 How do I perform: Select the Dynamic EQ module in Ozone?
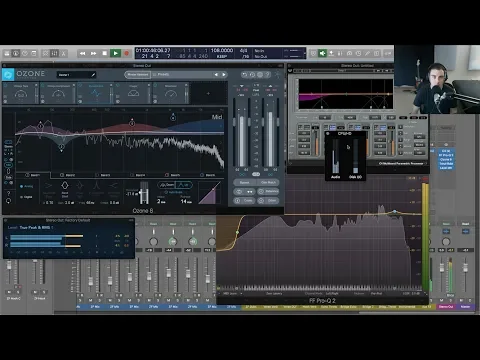click(96, 94)
